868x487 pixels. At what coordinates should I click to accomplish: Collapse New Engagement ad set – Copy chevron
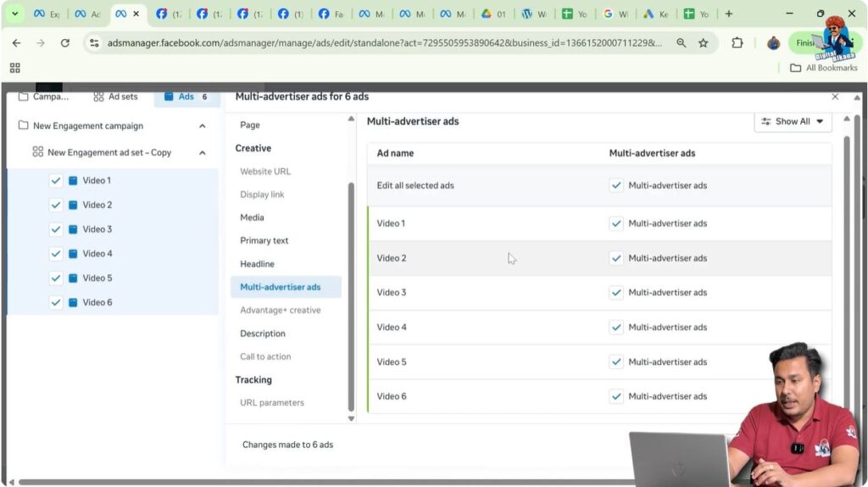[x=202, y=153]
